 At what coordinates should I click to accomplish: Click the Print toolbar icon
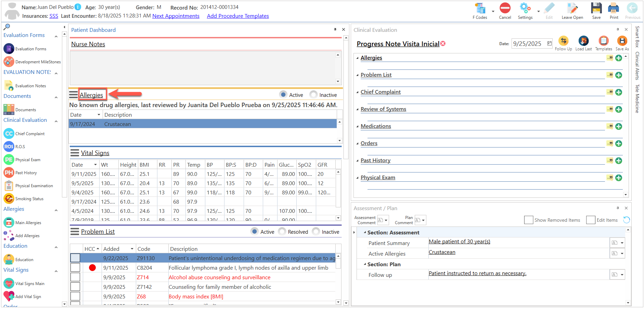point(614,8)
